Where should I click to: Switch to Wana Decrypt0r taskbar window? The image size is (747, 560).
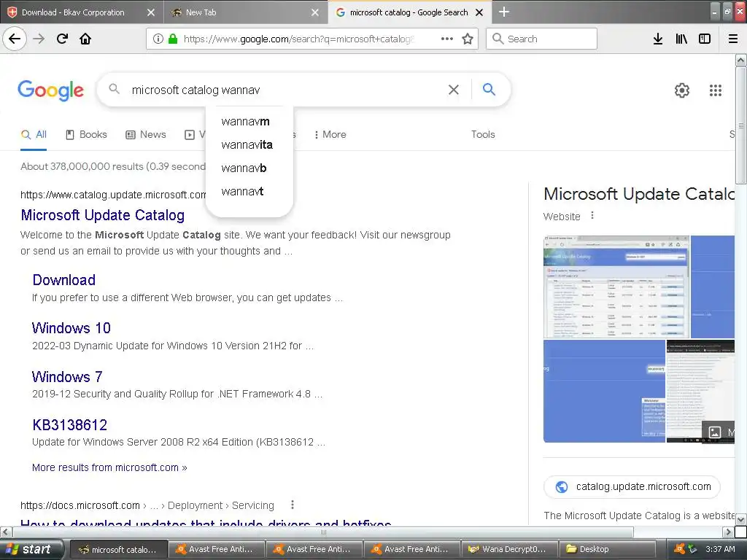tap(508, 549)
